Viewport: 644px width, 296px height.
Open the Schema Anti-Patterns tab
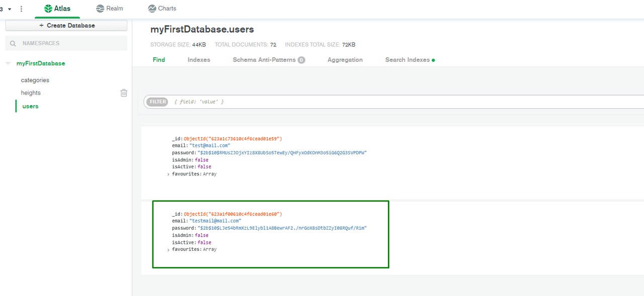(269, 60)
